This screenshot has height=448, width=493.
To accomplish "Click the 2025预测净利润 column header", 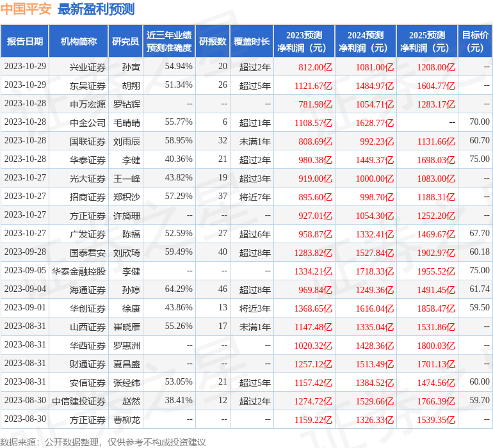I will (427, 42).
